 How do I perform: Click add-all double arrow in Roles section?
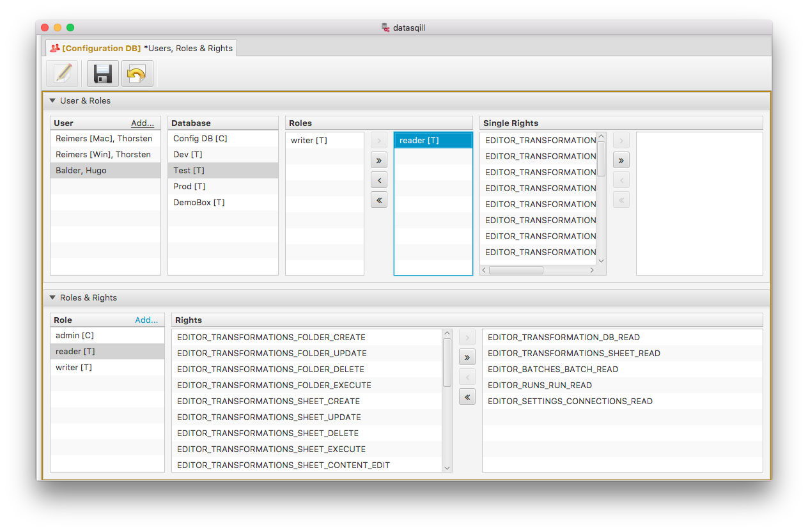coord(379,160)
